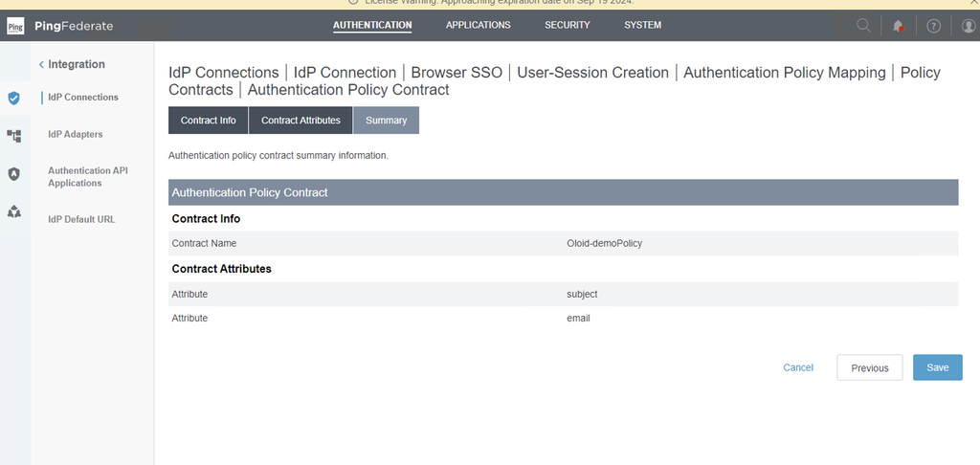
Task: Click the email attribute value
Action: [578, 318]
